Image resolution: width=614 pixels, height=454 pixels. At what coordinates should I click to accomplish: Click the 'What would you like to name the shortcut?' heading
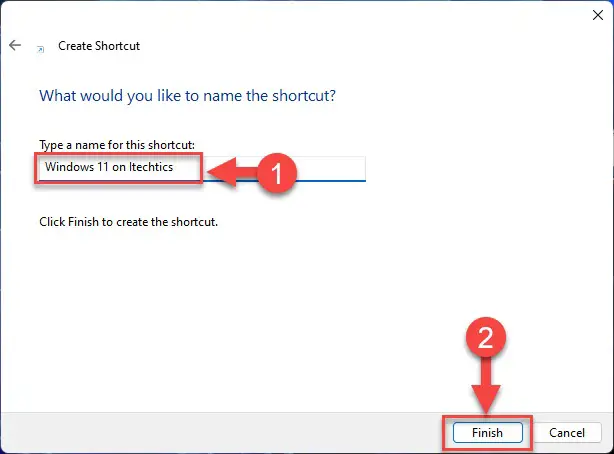pos(187,96)
